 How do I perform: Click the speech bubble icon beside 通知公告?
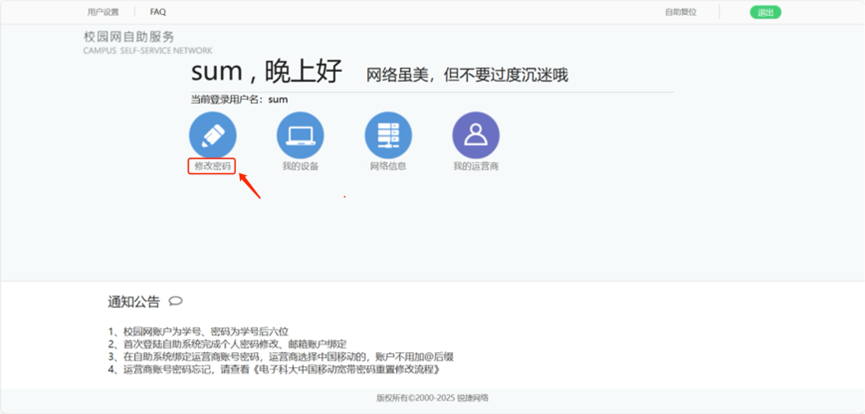click(x=176, y=300)
